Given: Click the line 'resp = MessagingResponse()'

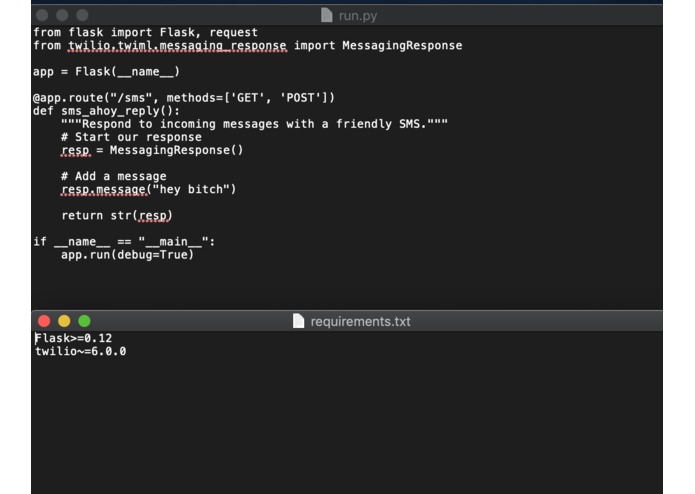Looking at the screenshot, I should pos(152,150).
